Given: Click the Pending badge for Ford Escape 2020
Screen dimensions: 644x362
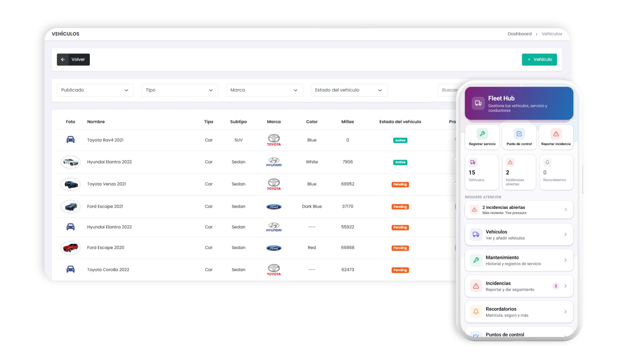Looking at the screenshot, I should pos(400,248).
